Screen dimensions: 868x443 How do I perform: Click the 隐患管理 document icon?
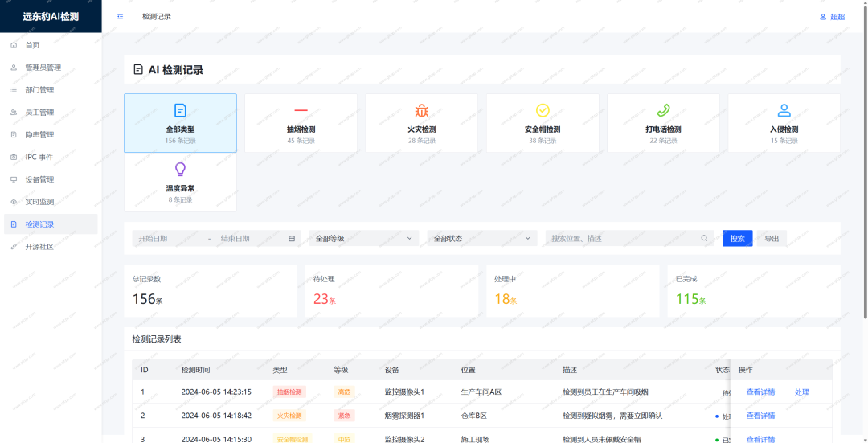click(14, 134)
